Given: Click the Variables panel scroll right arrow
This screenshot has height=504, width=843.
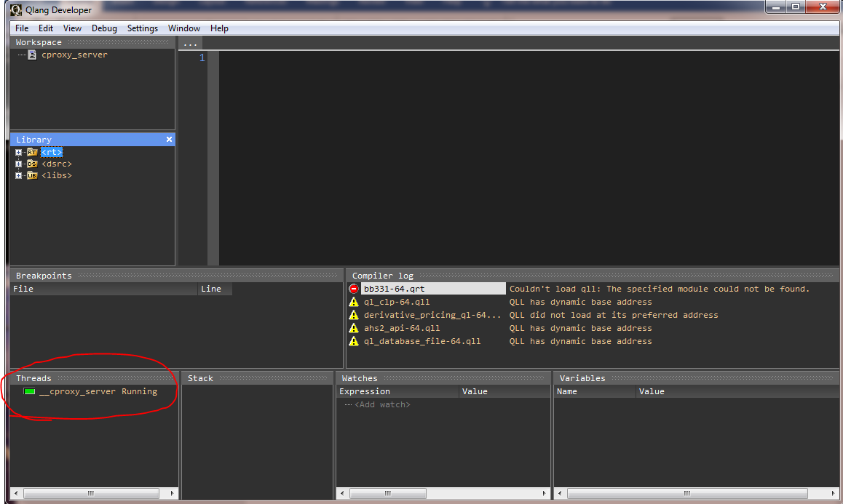Looking at the screenshot, I should pyautogui.click(x=833, y=493).
